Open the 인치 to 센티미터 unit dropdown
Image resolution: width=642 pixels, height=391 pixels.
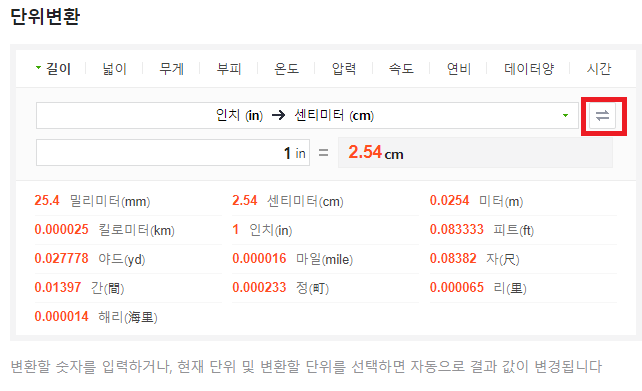pos(307,115)
